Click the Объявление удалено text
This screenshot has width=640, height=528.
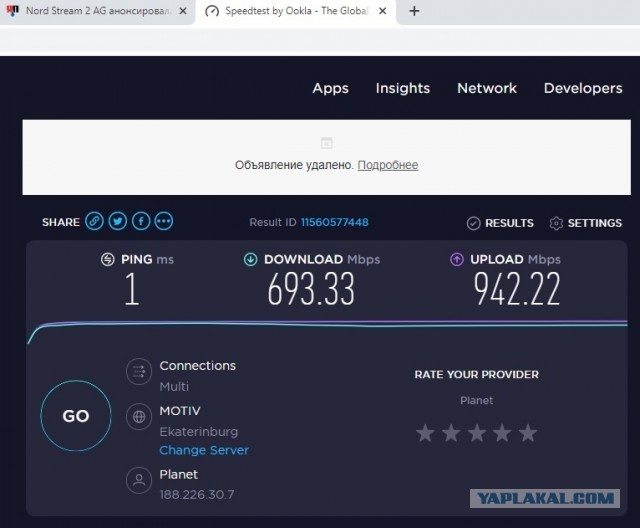tap(294, 165)
